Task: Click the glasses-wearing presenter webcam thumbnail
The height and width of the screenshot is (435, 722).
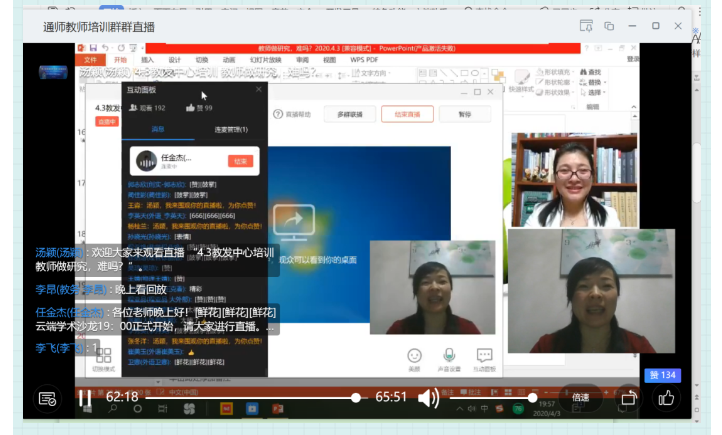Action: click(x=574, y=180)
